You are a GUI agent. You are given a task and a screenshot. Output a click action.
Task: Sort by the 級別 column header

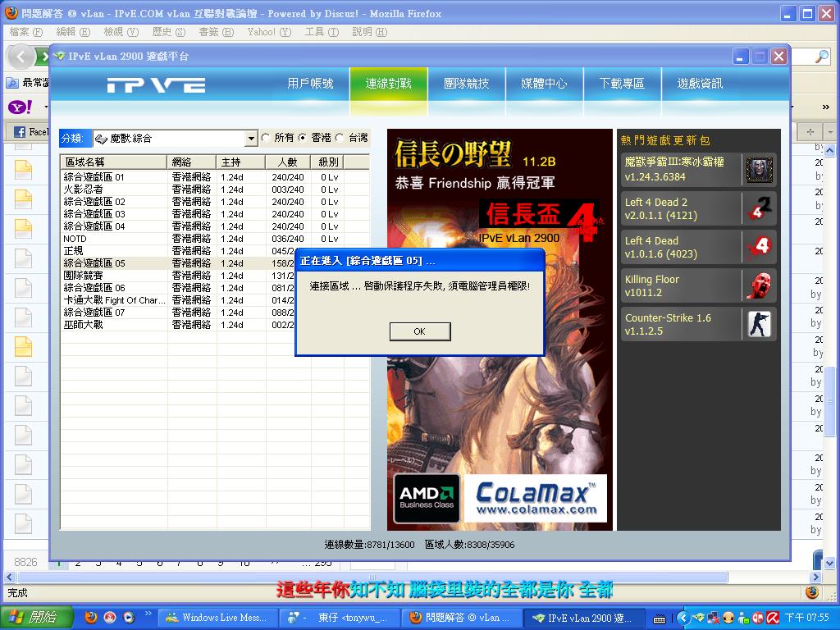(328, 162)
